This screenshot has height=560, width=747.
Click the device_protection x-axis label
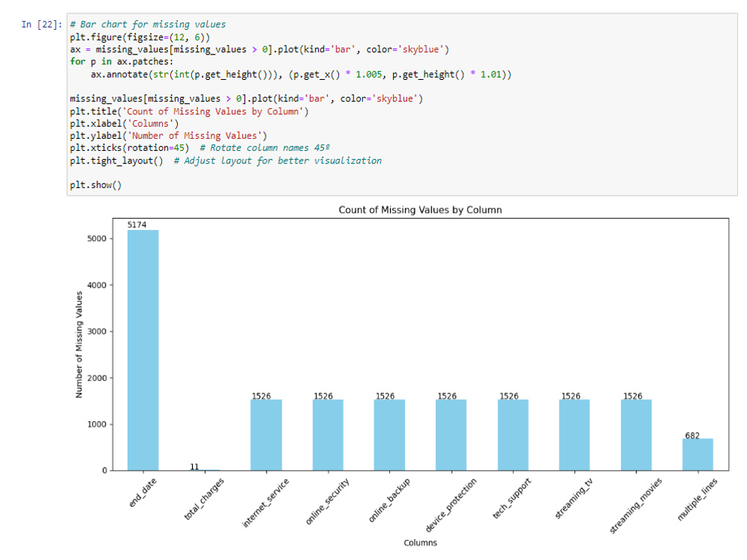coord(450,505)
